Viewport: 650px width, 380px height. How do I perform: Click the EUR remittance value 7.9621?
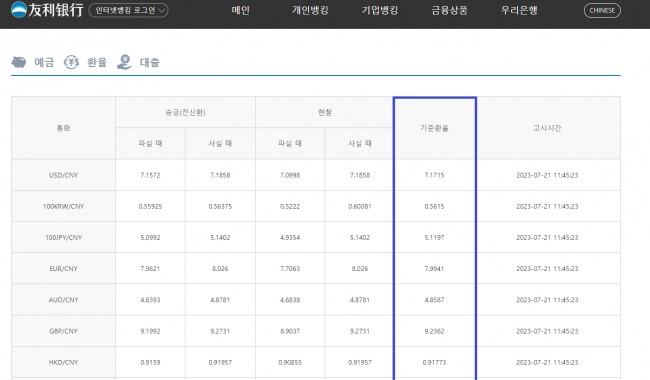(150, 269)
